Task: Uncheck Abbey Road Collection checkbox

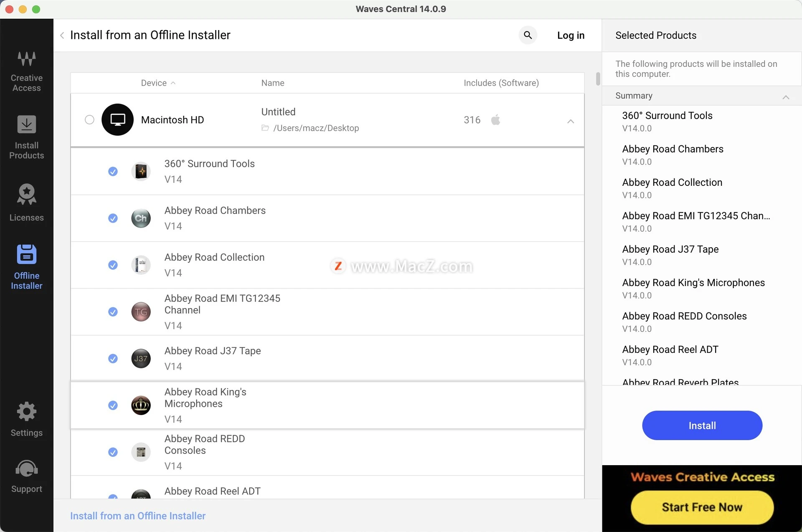Action: tap(113, 265)
